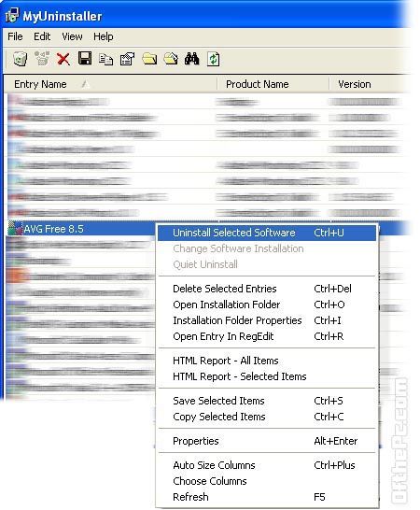Click the binoculars find icon
420x510 pixels.
191,59
